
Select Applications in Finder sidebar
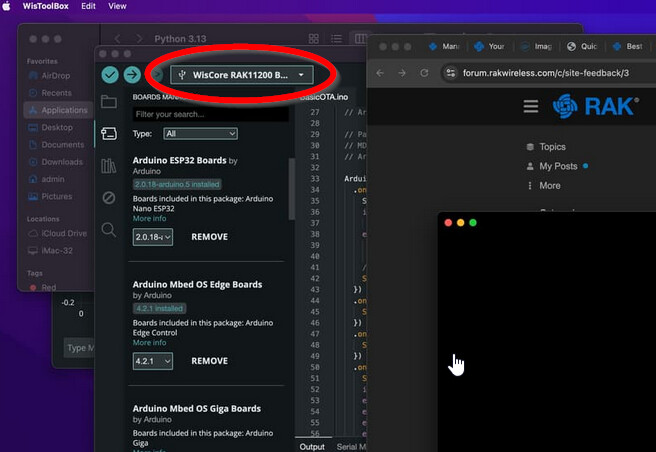coord(64,110)
